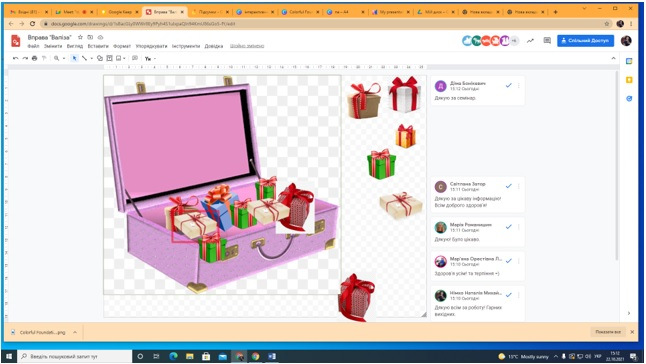Open Microsoft Edge from the taskbar
Image resolution: width=646 pixels, height=364 pixels.
pyautogui.click(x=173, y=357)
